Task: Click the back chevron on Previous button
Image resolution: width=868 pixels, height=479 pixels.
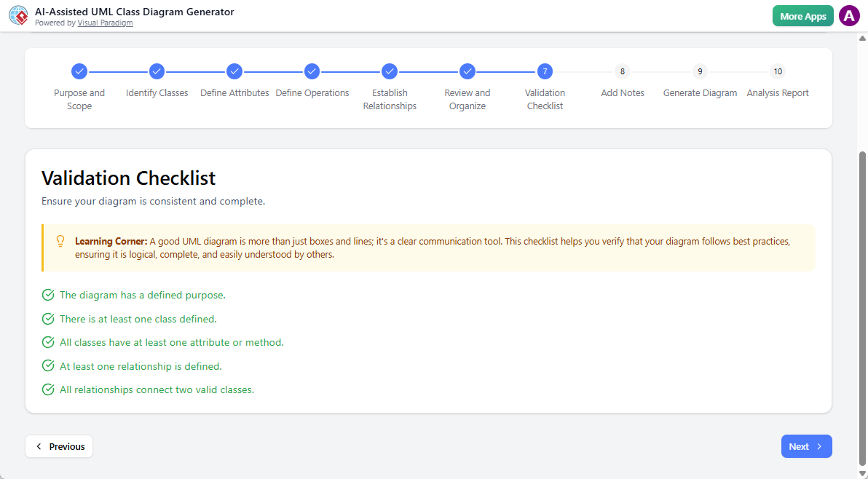Action: [x=39, y=446]
